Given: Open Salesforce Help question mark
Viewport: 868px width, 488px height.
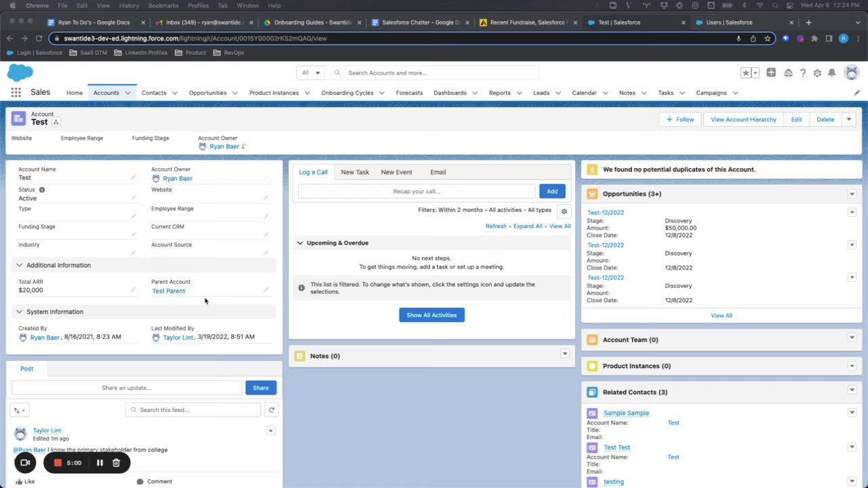Looking at the screenshot, I should click(x=803, y=73).
